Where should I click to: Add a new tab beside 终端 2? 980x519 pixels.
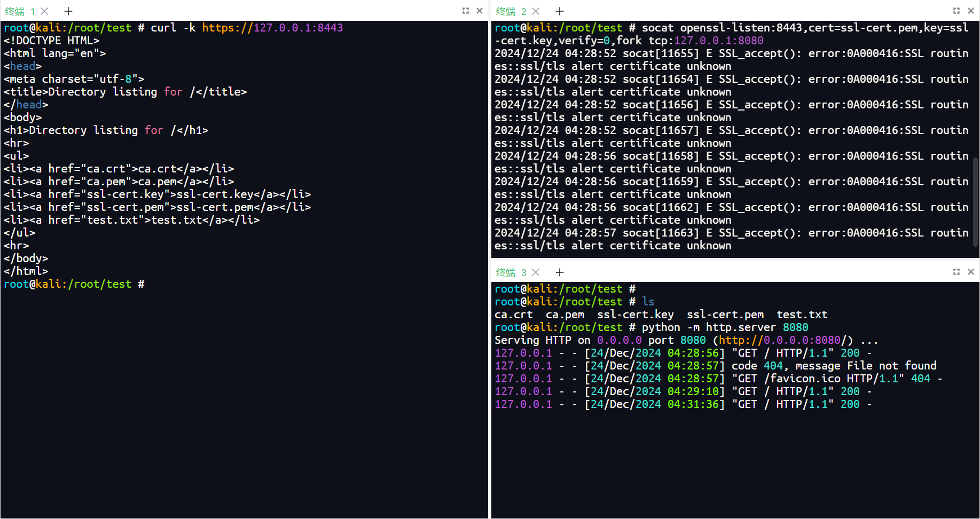[560, 11]
